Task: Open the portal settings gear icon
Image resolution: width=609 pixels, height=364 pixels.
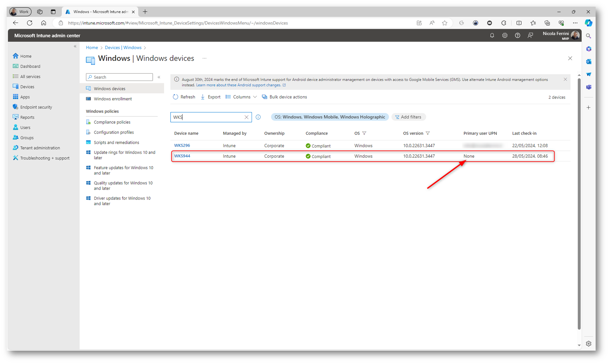Action: (505, 36)
